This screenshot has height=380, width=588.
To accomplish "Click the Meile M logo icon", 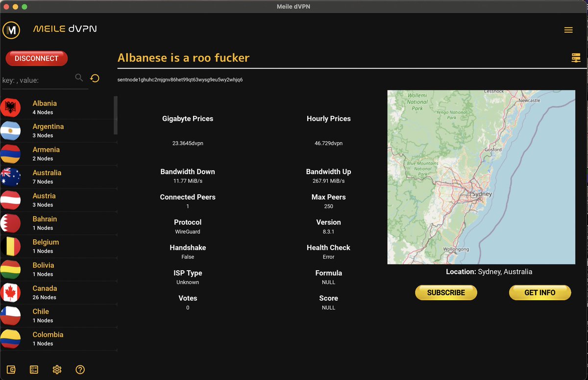I will pyautogui.click(x=11, y=30).
